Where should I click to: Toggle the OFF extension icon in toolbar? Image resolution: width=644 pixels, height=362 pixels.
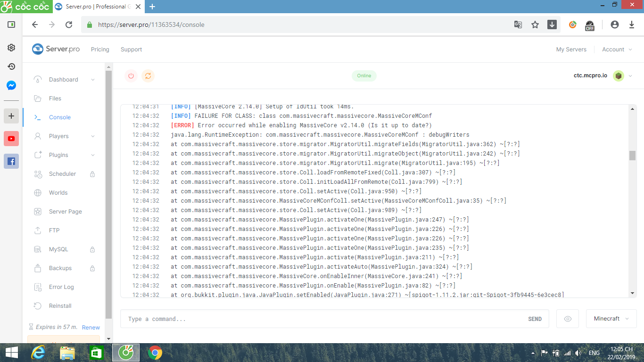tap(590, 25)
